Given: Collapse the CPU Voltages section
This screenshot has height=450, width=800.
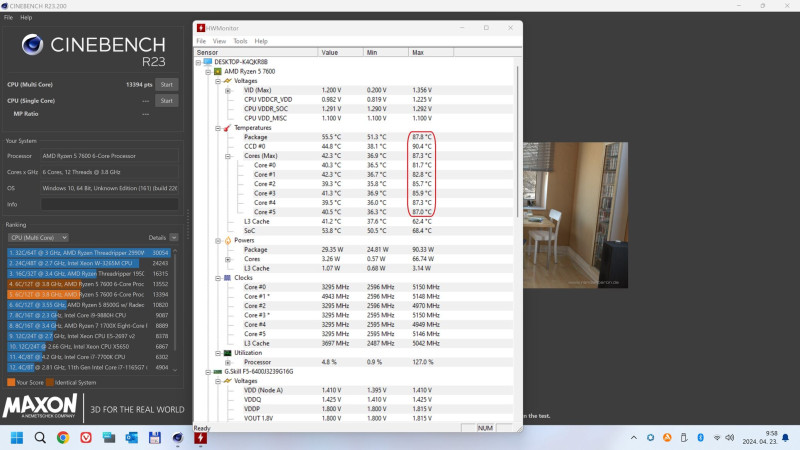Looking at the screenshot, I should tap(218, 81).
